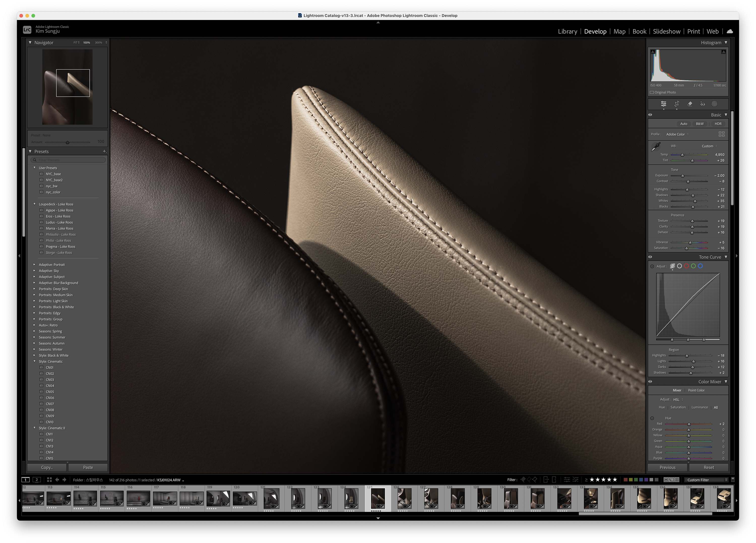756x543 pixels.
Task: Open the profile browser grid icon
Action: click(721, 134)
